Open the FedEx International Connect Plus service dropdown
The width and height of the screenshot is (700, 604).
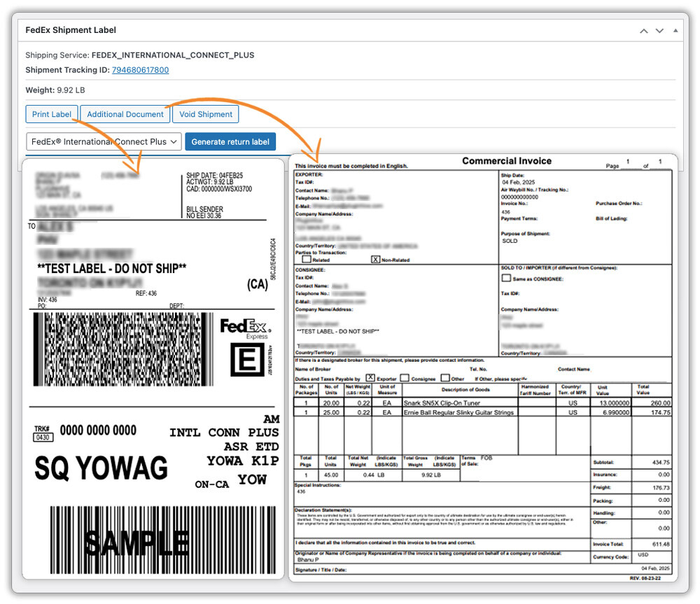click(x=103, y=141)
